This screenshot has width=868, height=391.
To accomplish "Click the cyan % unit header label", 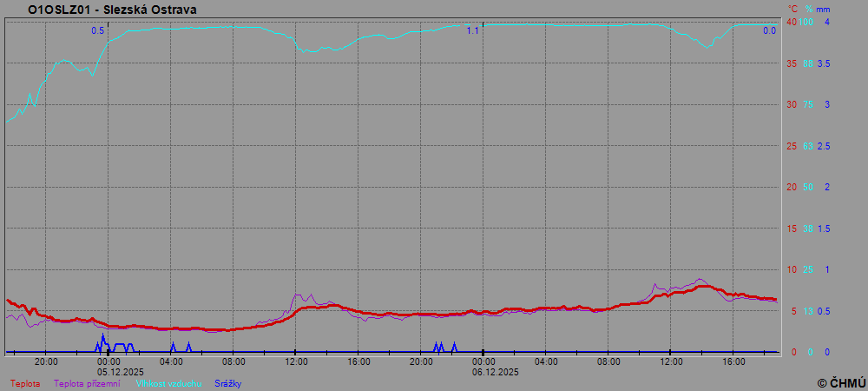I will [x=808, y=9].
